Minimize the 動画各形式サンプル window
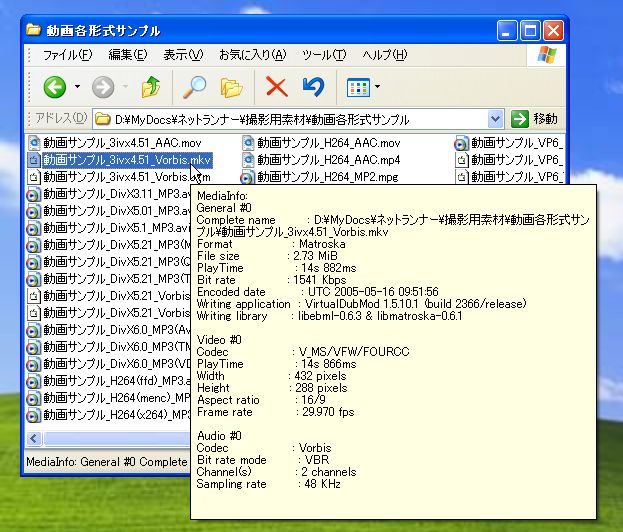This screenshot has width=623, height=532. coord(507,31)
